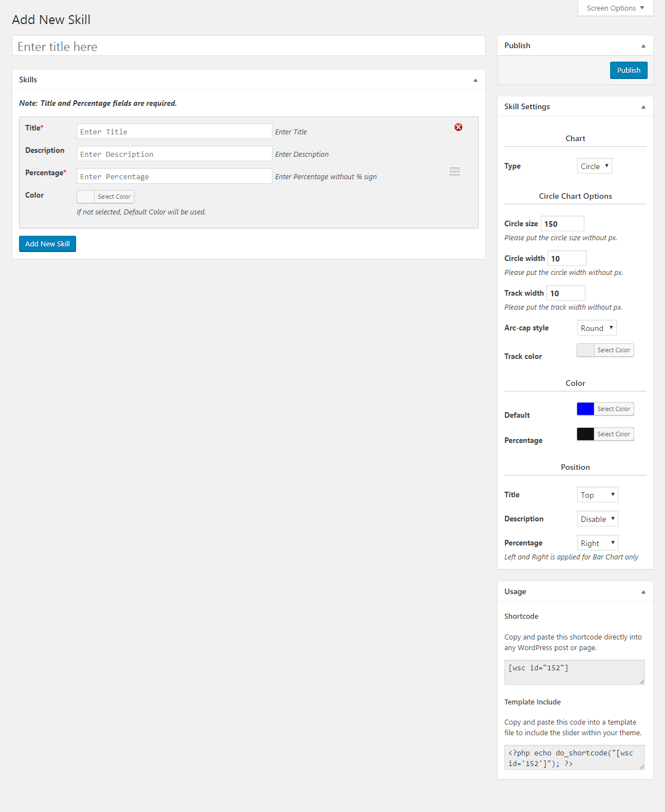Click the PHP do_shortcode template code box
Image resolution: width=665 pixels, height=812 pixels.
[x=574, y=757]
